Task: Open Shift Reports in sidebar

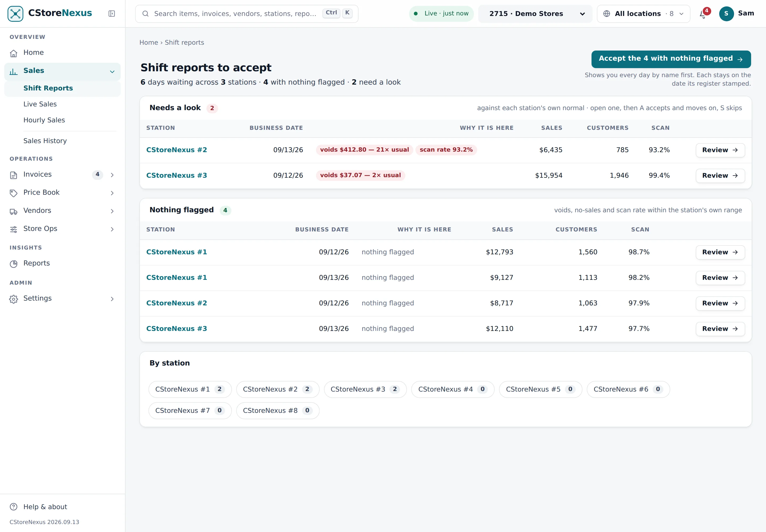Action: tap(62, 88)
